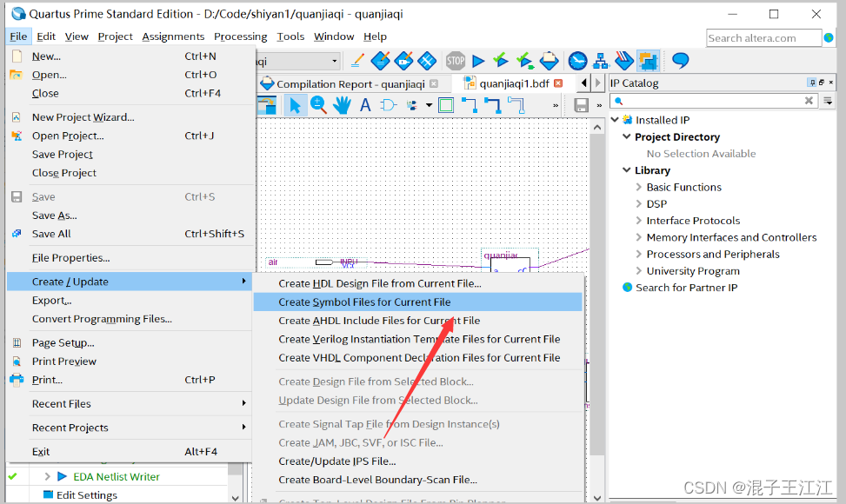Select the Text 'A' tool
The height and width of the screenshot is (504, 846).
click(365, 105)
